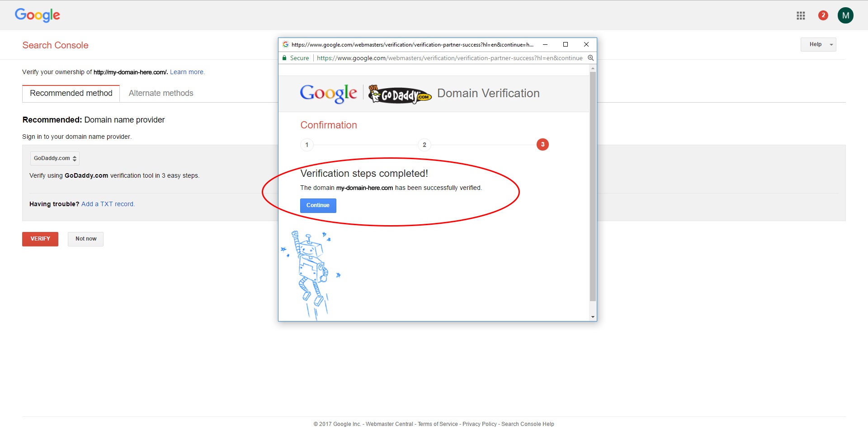The image size is (868, 430).
Task: Click the Not now button
Action: pos(86,239)
